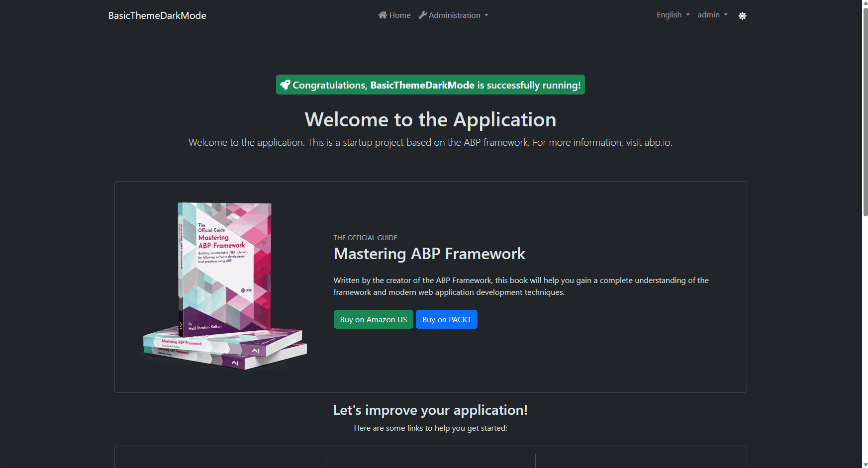Click the Let's improve your application heading

click(x=430, y=410)
